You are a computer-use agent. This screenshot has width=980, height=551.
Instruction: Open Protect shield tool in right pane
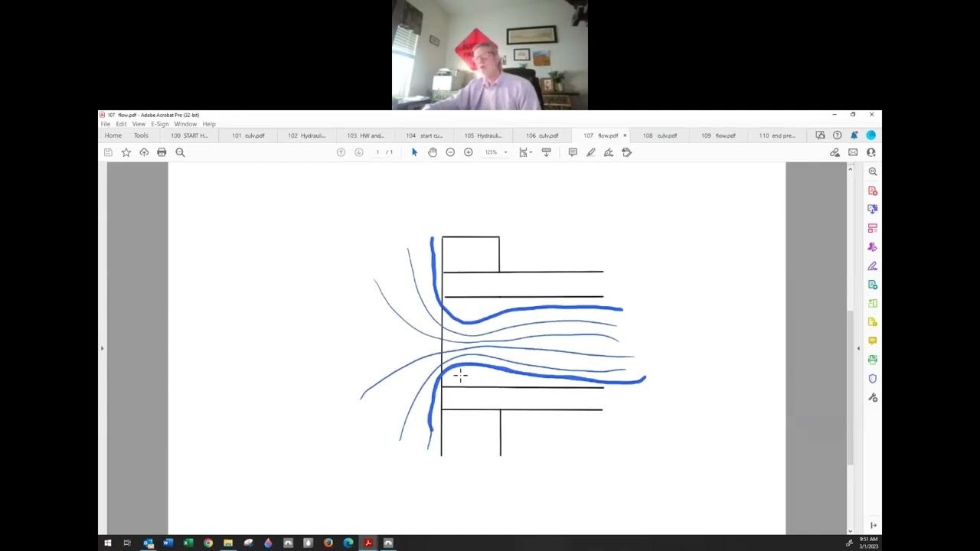click(x=872, y=379)
